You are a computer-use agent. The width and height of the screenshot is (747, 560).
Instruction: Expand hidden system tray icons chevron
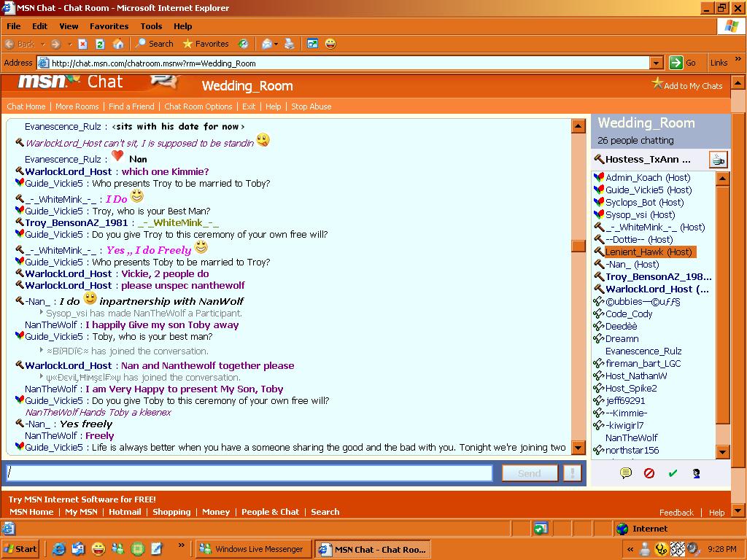point(630,549)
